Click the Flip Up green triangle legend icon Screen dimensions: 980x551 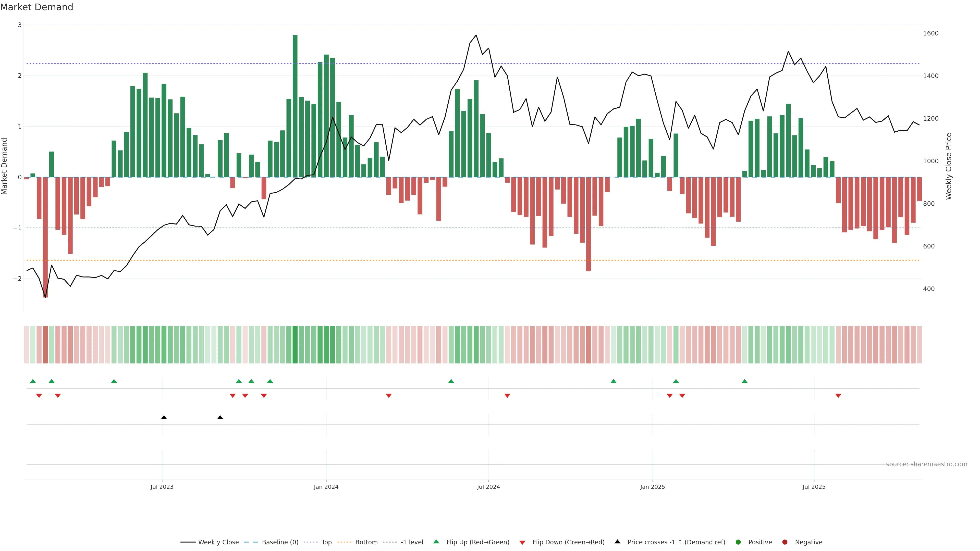[x=436, y=542]
